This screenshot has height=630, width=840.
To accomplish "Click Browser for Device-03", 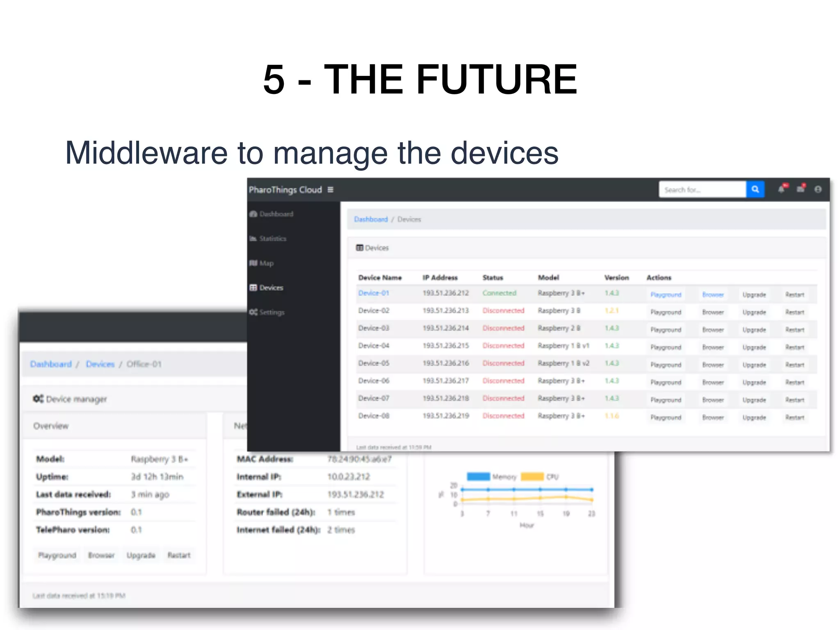I will tap(713, 330).
